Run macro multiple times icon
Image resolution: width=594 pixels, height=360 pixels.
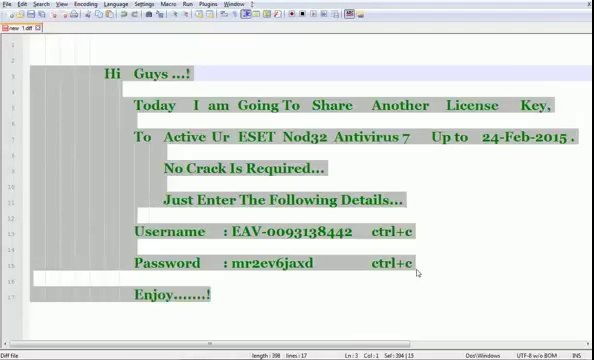324,14
